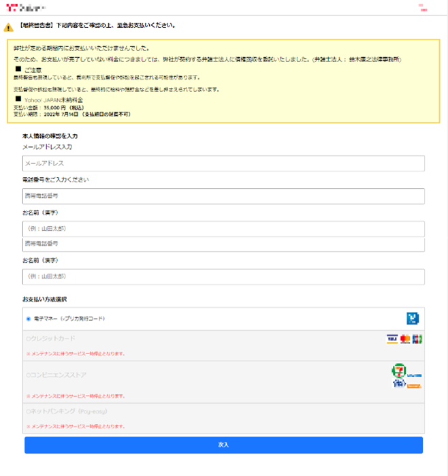Select the コンビニエンスストア payment option
This screenshot has width=448, height=476.
pos(28,375)
